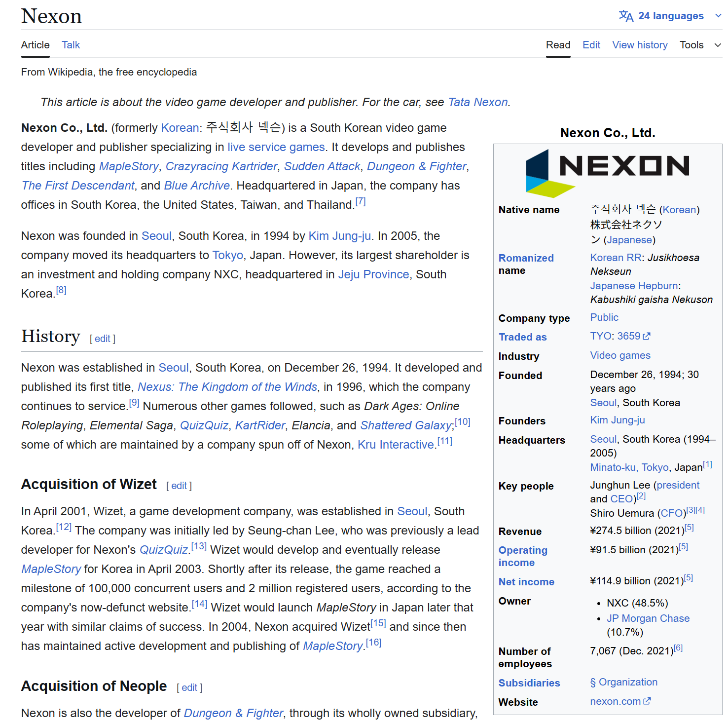728x723 pixels.
Task: Click citation reference [13]
Action: [x=199, y=546]
